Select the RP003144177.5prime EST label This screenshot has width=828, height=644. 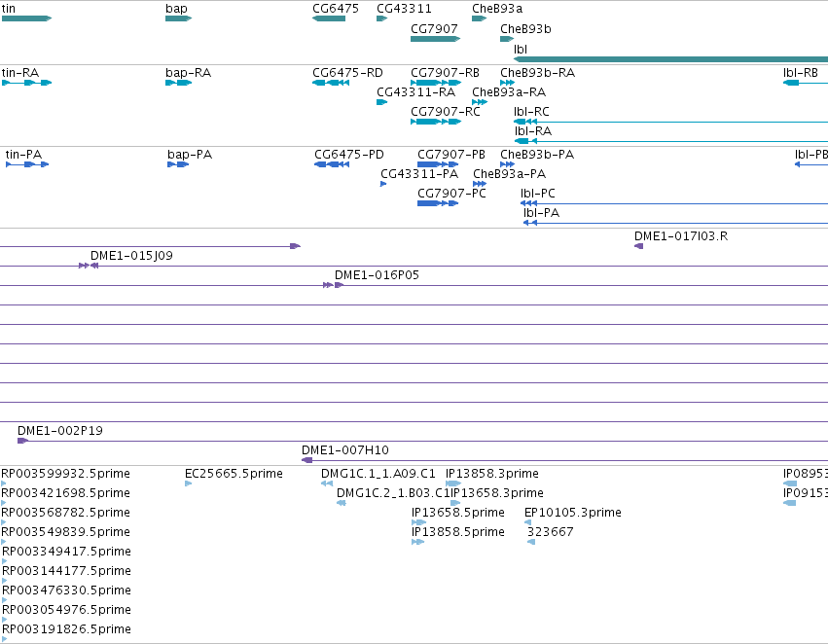point(66,572)
